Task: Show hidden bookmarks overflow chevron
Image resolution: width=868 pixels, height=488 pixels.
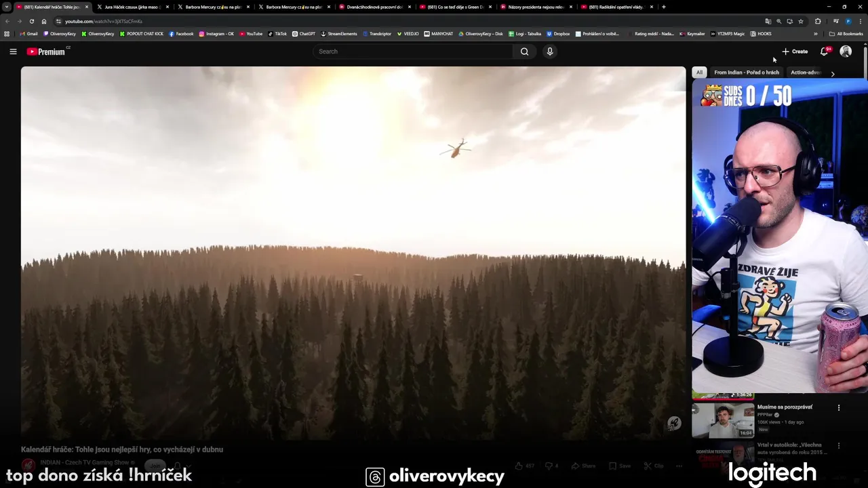Action: click(x=814, y=34)
